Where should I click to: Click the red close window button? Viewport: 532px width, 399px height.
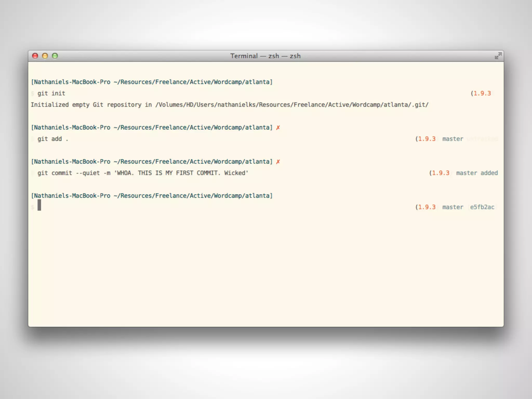tap(35, 56)
